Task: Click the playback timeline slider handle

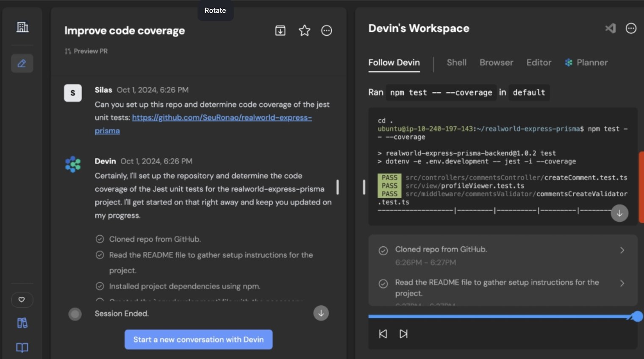Action: (x=638, y=316)
